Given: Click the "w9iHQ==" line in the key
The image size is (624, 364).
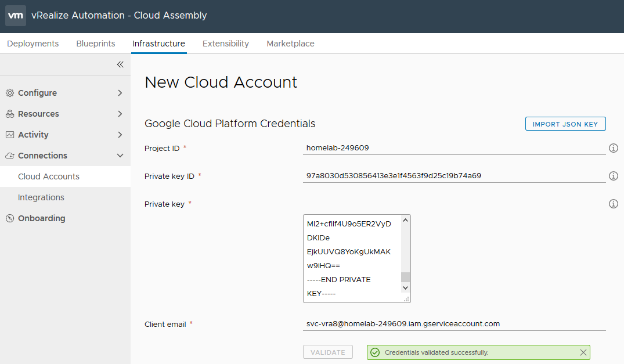Looking at the screenshot, I should (x=323, y=266).
